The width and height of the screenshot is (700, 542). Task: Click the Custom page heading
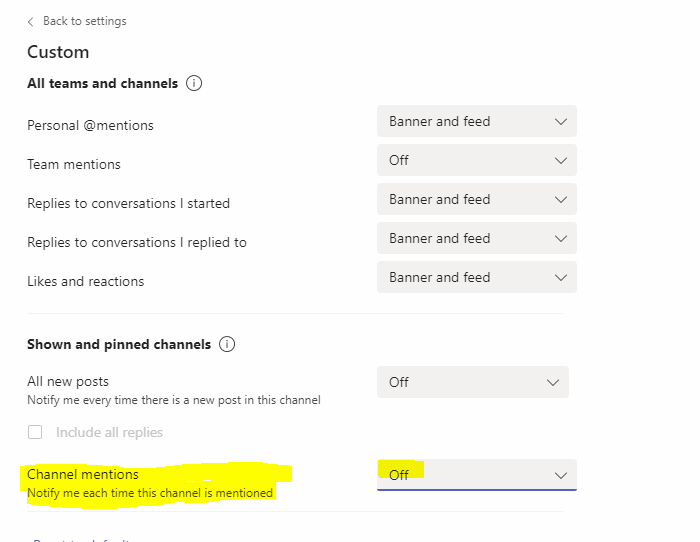click(58, 52)
